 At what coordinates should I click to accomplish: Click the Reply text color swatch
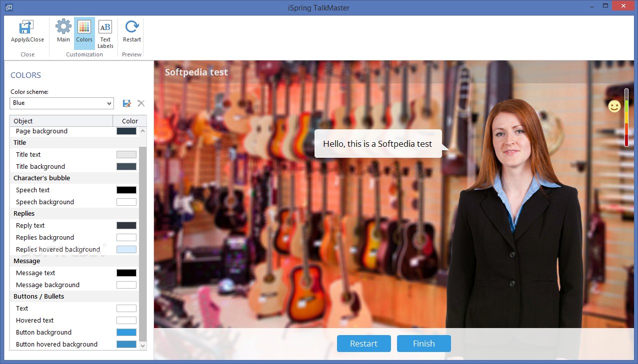[x=126, y=226]
